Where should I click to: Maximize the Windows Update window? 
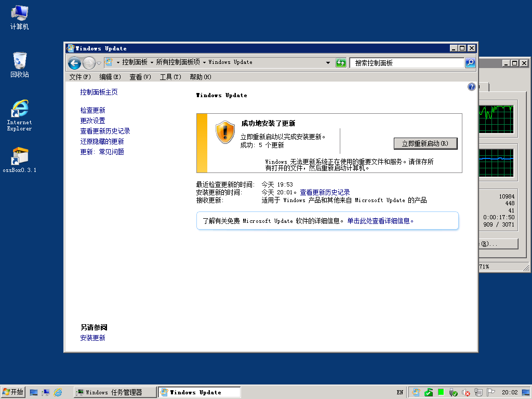462,48
